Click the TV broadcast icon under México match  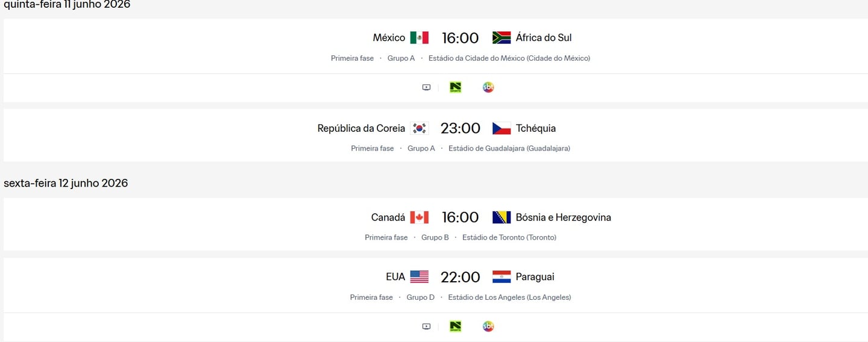(426, 87)
